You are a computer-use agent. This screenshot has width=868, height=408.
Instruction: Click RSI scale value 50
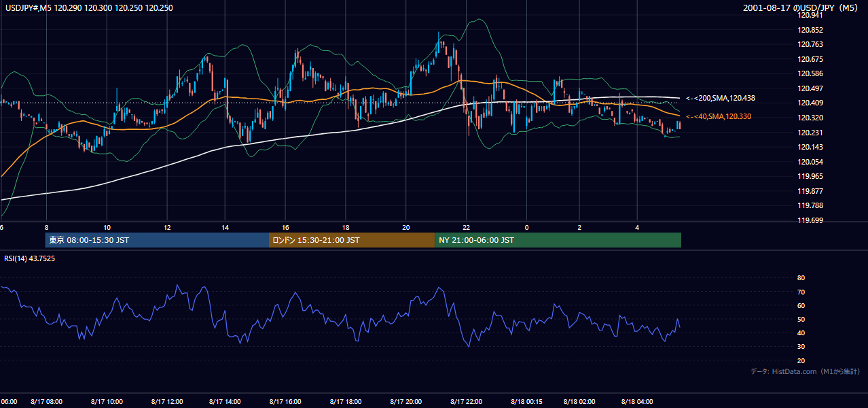coord(801,320)
